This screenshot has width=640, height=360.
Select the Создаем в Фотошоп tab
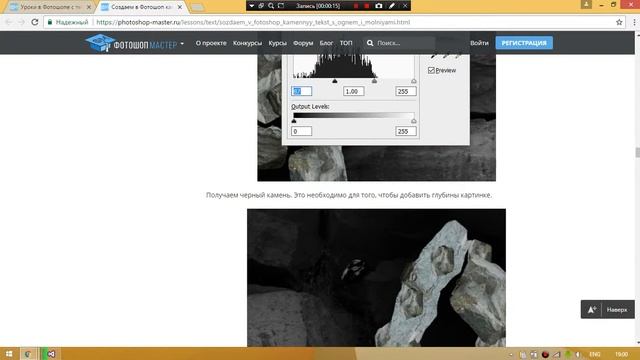[x=141, y=7]
